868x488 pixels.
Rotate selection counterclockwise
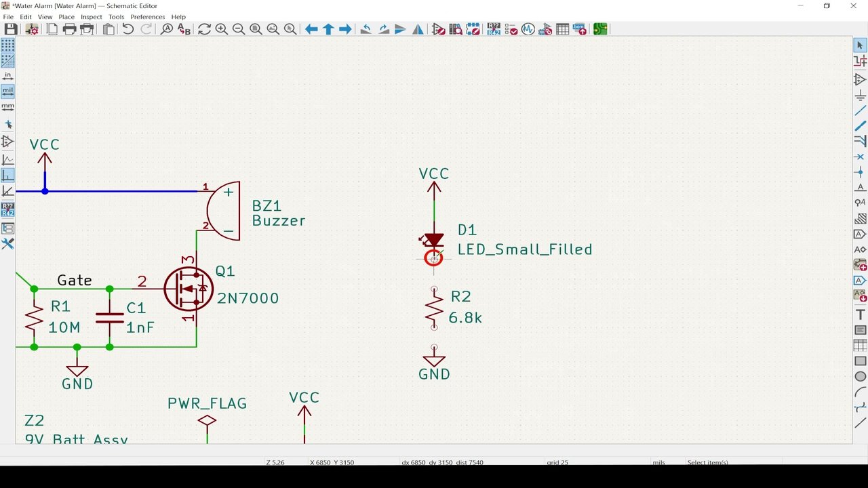pyautogui.click(x=366, y=29)
